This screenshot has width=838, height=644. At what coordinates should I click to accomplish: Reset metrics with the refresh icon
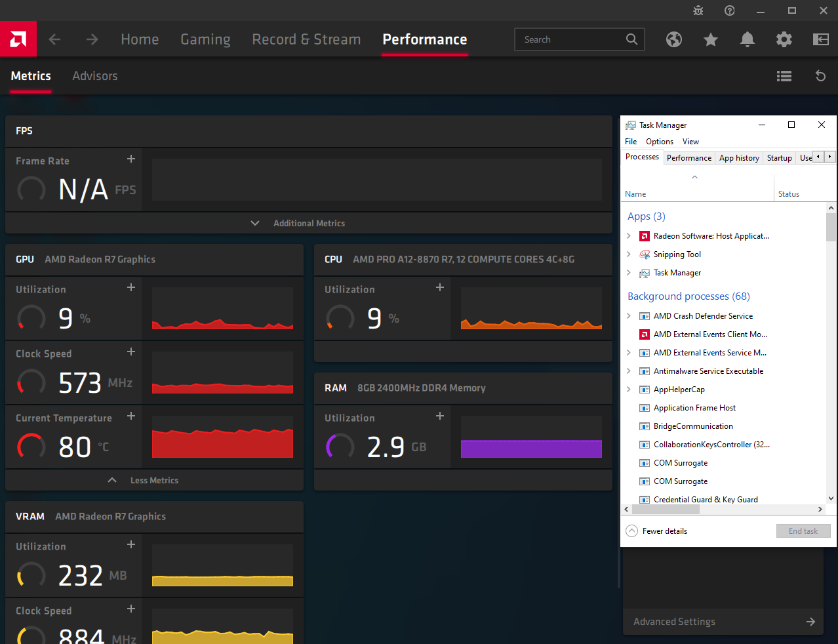(x=820, y=76)
